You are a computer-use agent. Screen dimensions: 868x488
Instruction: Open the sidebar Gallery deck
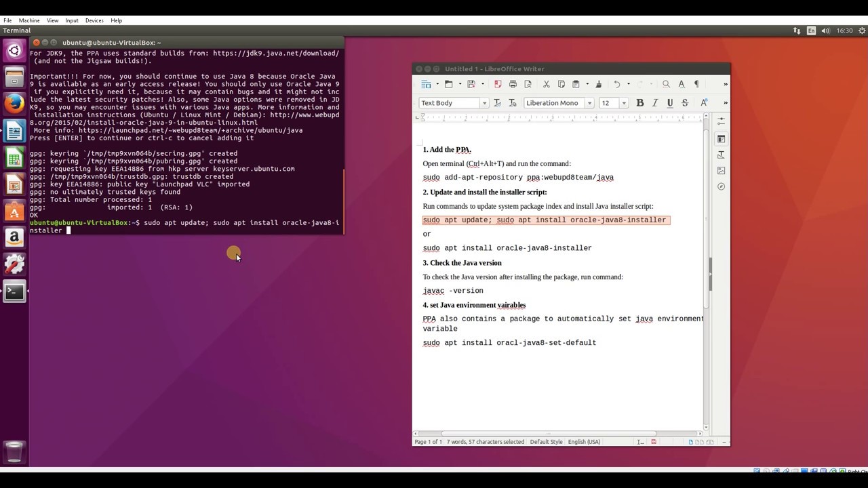(721, 171)
